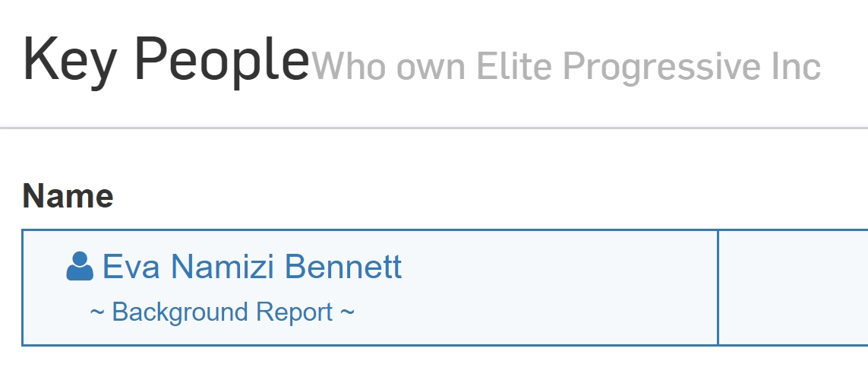The width and height of the screenshot is (868, 380).
Task: Click the person icon beside Eva Namizi Bennett
Action: (80, 267)
